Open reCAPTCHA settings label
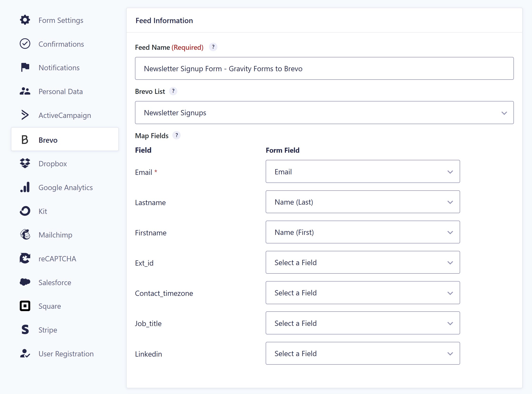The width and height of the screenshot is (532, 394). coord(57,259)
